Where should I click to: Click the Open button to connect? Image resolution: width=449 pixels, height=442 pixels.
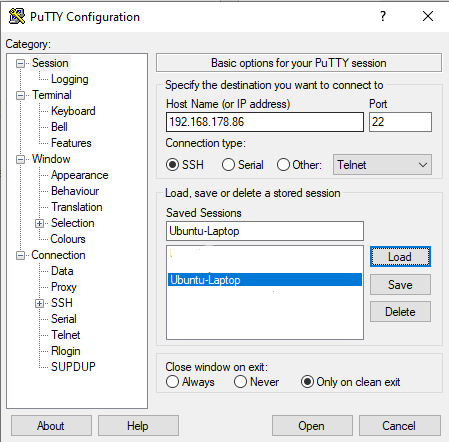click(312, 426)
